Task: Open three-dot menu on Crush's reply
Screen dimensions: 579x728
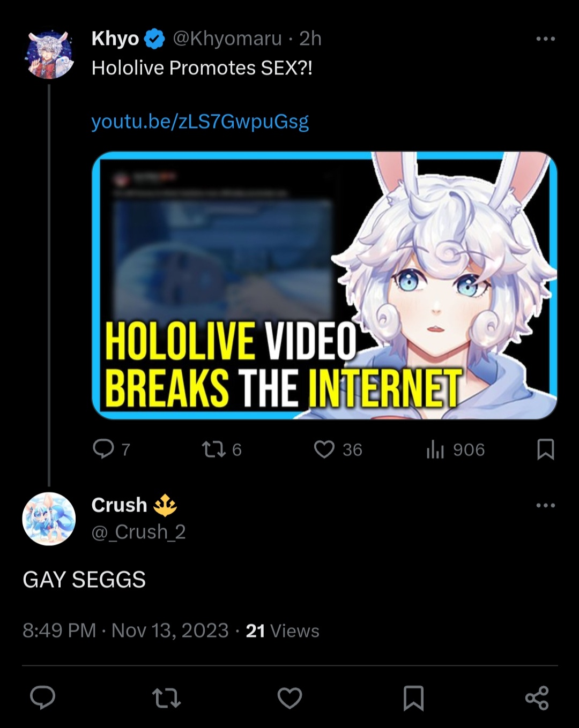Action: coord(545,505)
